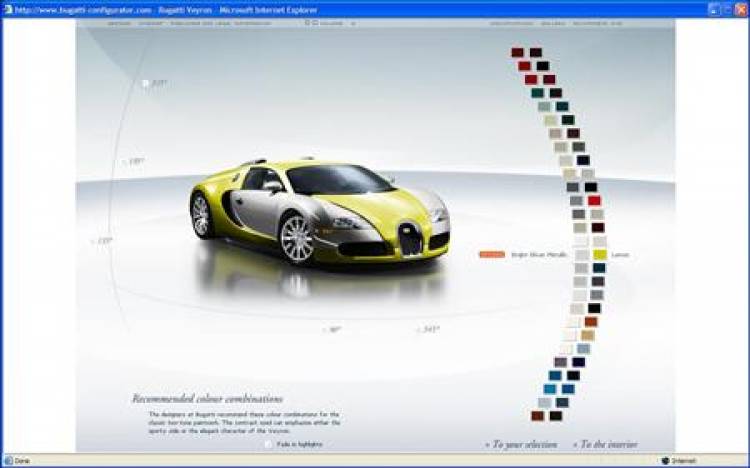Enable the Fade in highlights checkbox
This screenshot has height=468, width=750.
click(x=268, y=444)
